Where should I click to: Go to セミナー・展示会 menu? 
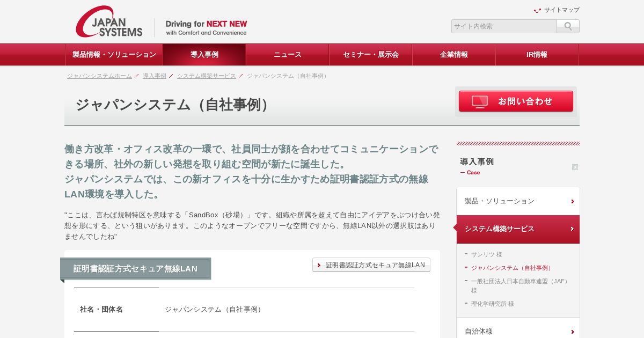(371, 55)
